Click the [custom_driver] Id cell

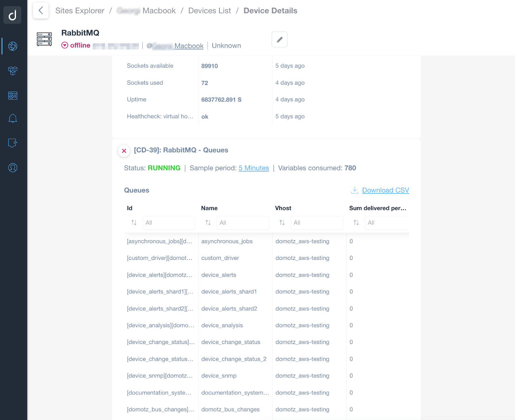(160, 258)
